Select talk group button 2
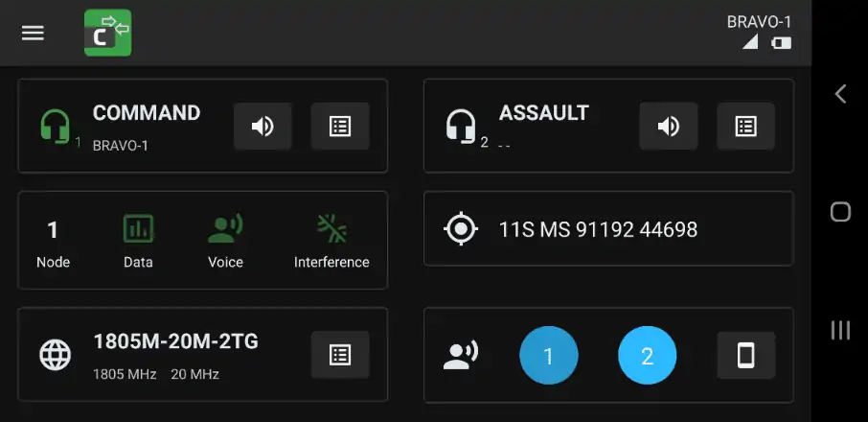Screen dimensions: 868x422 [647, 356]
